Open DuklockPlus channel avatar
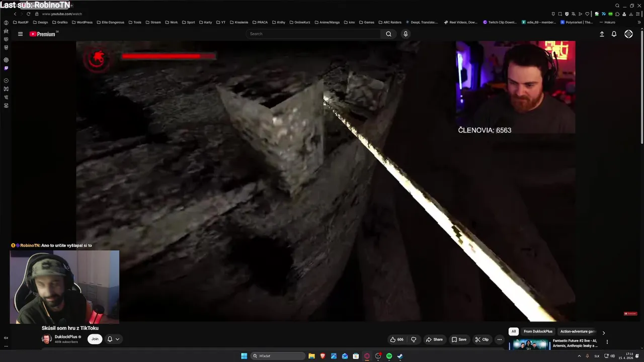The width and height of the screenshot is (644, 362). tap(46, 339)
